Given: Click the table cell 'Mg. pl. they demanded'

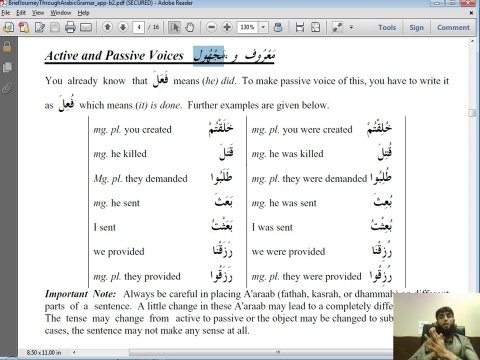Looking at the screenshot, I should (x=140, y=178).
